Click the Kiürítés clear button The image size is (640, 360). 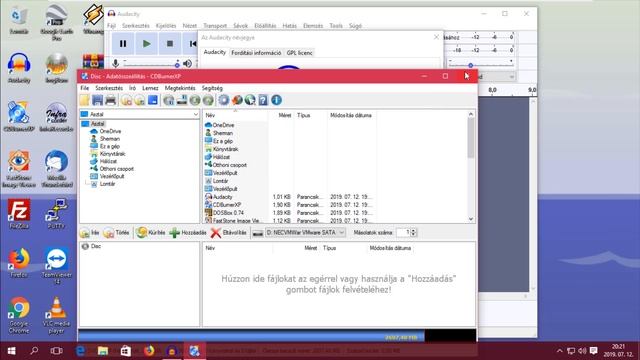point(151,233)
